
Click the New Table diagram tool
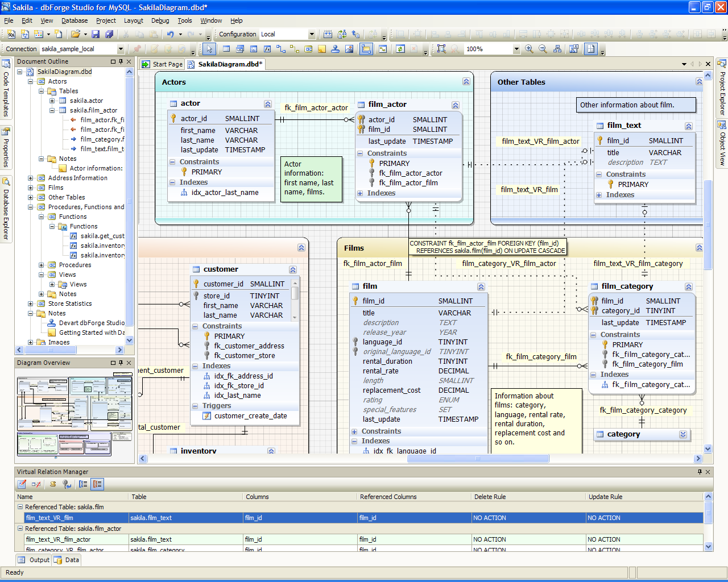(x=226, y=49)
